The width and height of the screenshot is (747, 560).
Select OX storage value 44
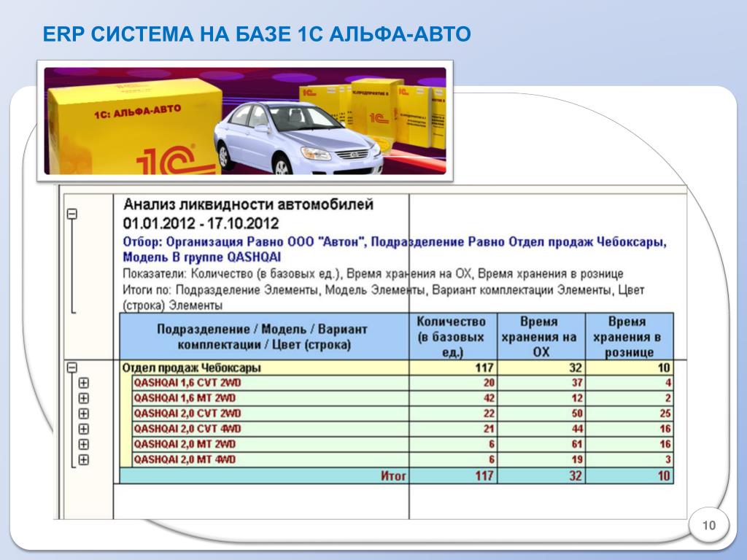point(577,429)
